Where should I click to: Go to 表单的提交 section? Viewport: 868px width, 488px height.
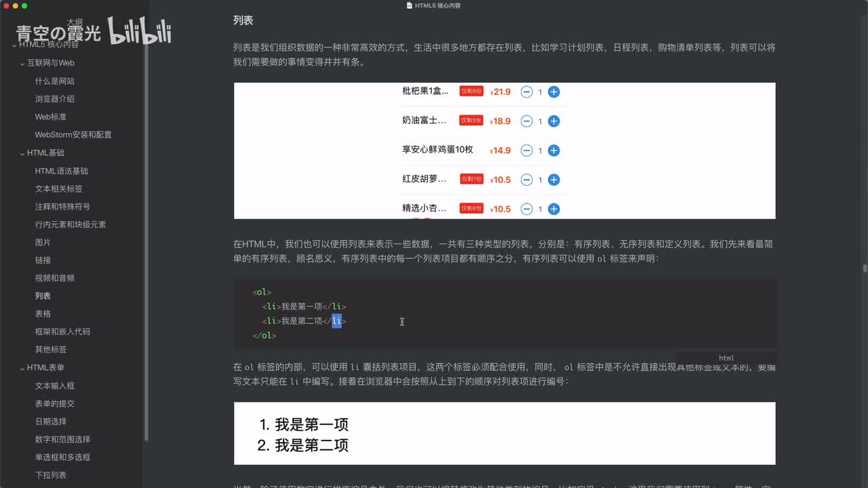[x=55, y=403]
